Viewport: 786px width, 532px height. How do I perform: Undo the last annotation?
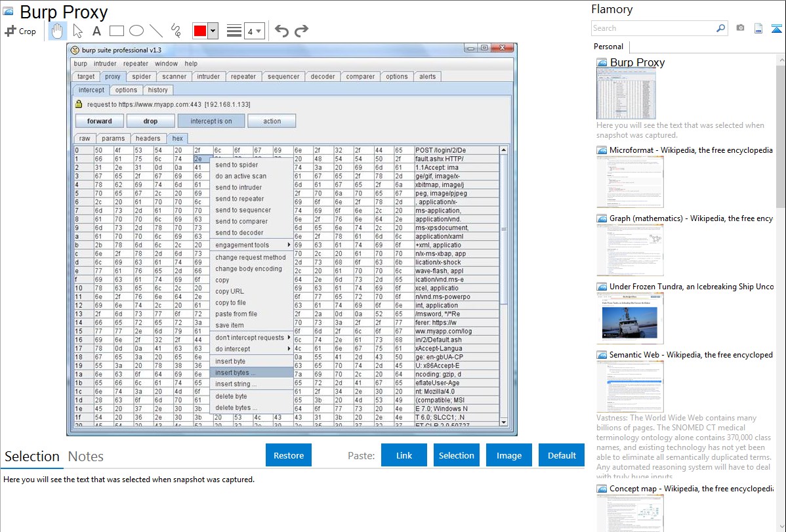(281, 31)
